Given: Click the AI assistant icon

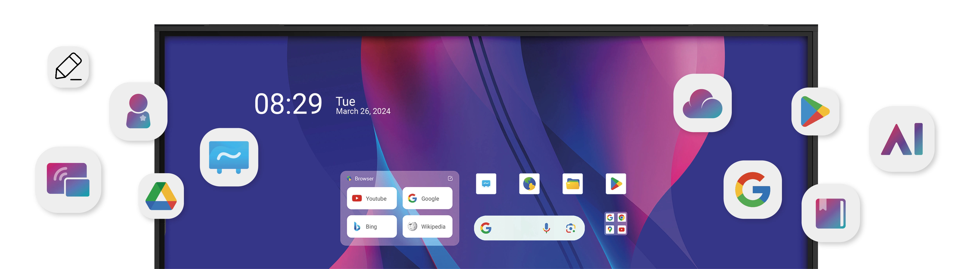Looking at the screenshot, I should 902,139.
